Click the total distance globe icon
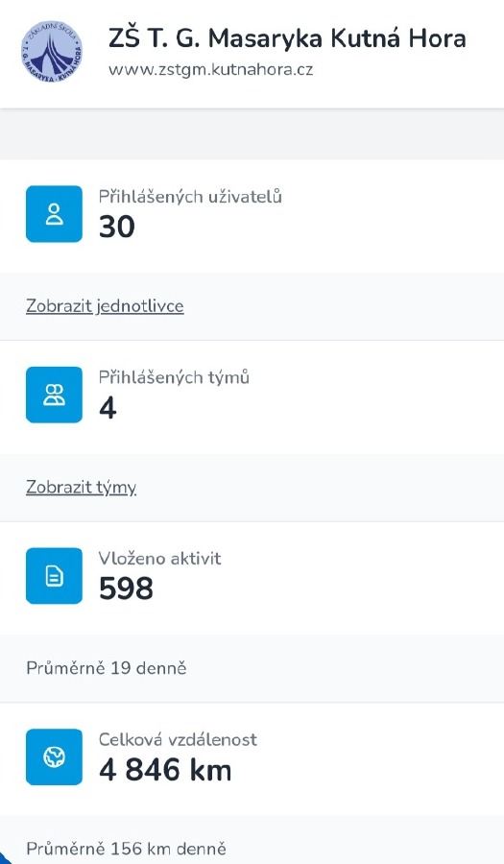Viewport: 504px width, 864px height. 54,757
